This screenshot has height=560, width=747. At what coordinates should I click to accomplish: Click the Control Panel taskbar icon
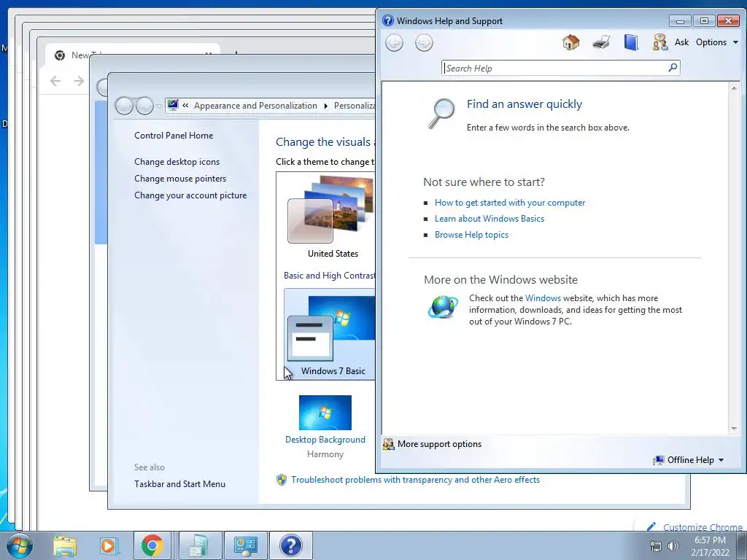tap(245, 545)
